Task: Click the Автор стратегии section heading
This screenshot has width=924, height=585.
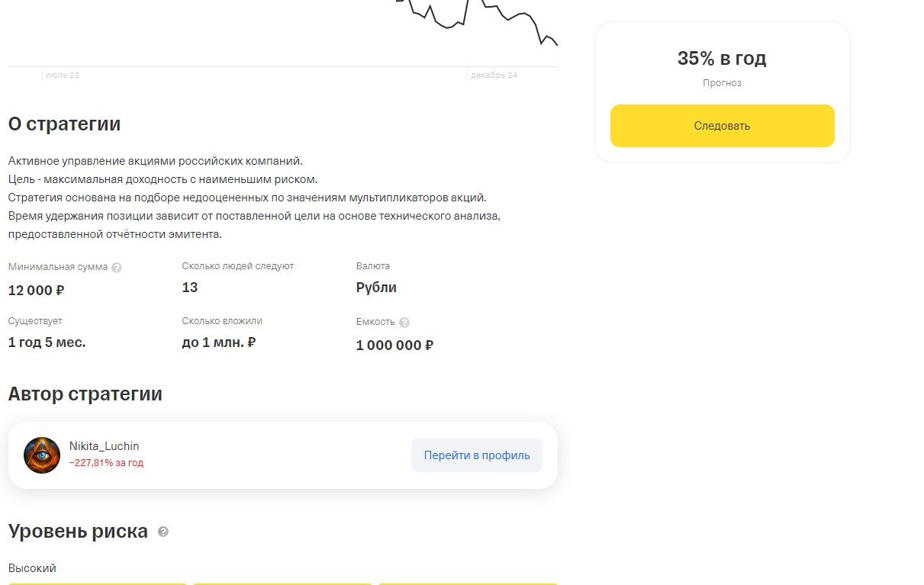Action: pyautogui.click(x=85, y=394)
